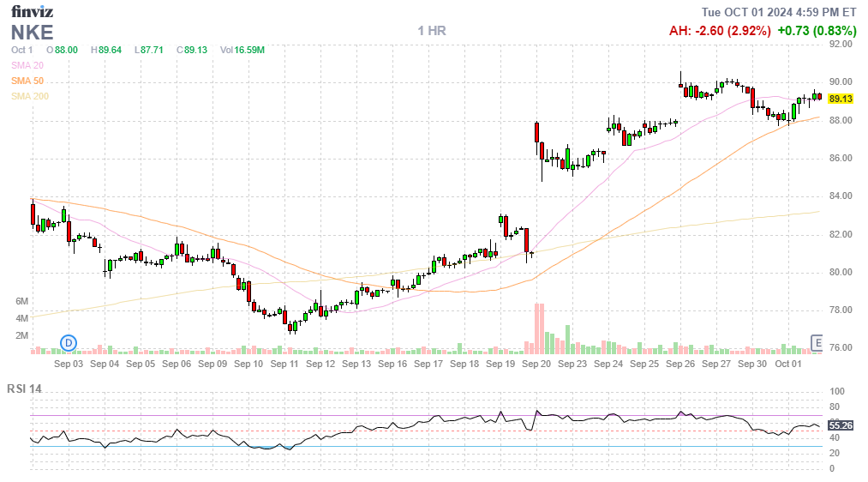Click the Vol 16.59M volume readout
Image resolution: width=868 pixels, height=482 pixels.
[242, 50]
